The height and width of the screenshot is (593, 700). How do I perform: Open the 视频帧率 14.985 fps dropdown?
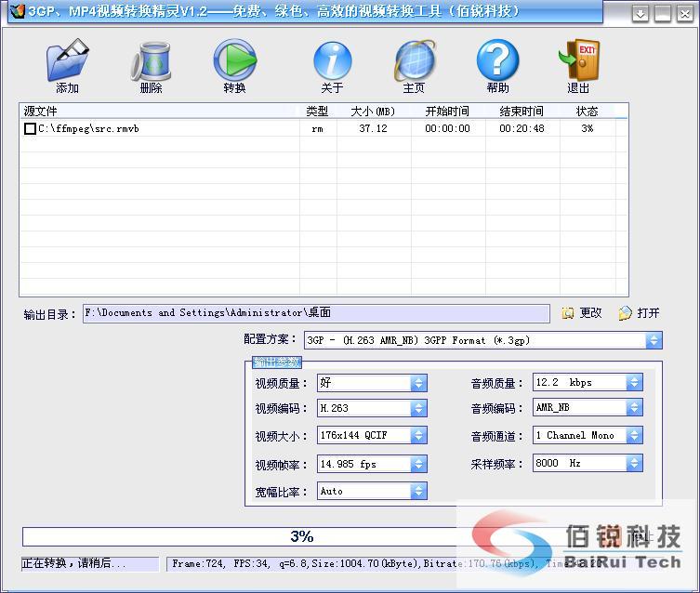pyautogui.click(x=418, y=464)
